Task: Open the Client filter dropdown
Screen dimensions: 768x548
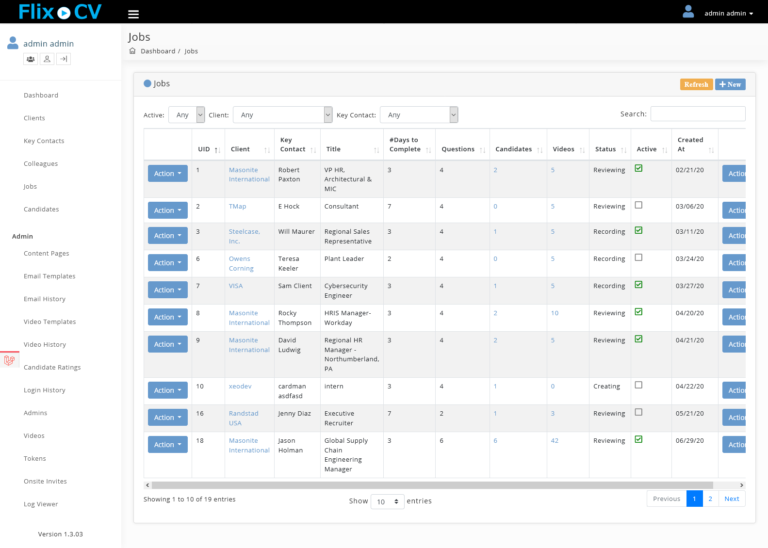Action: [282, 115]
